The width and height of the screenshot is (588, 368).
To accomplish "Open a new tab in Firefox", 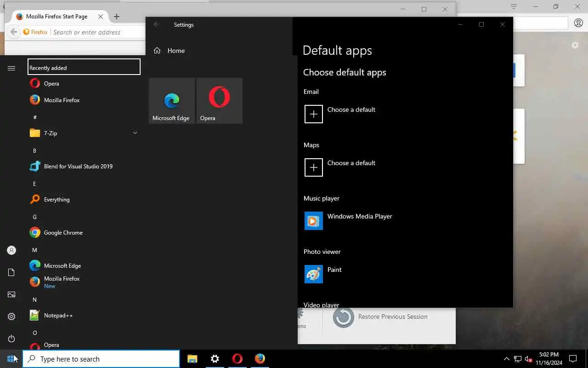I will pos(117,17).
